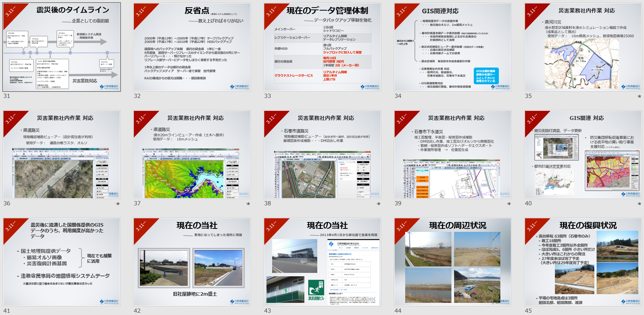Play the transition star under slide 39
This screenshot has width=644, height=315.
tap(509, 204)
